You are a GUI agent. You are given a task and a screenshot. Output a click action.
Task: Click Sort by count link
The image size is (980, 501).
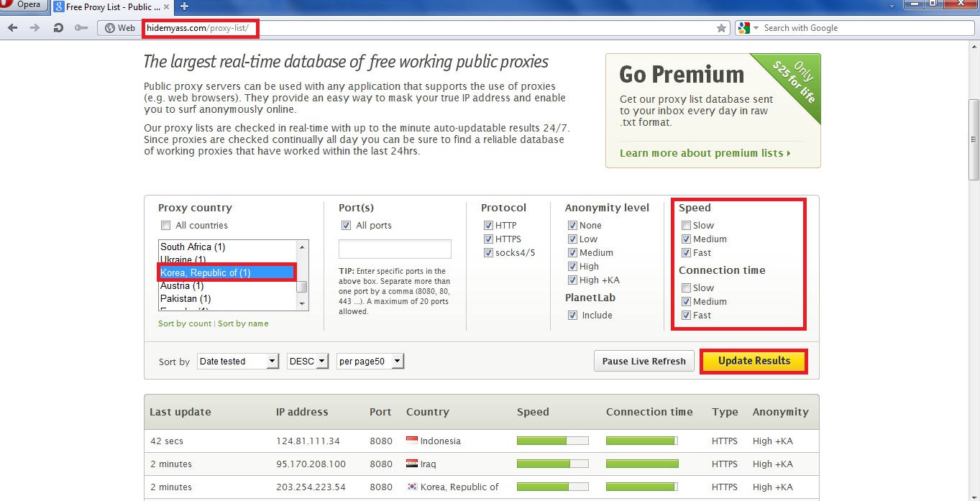(x=185, y=323)
